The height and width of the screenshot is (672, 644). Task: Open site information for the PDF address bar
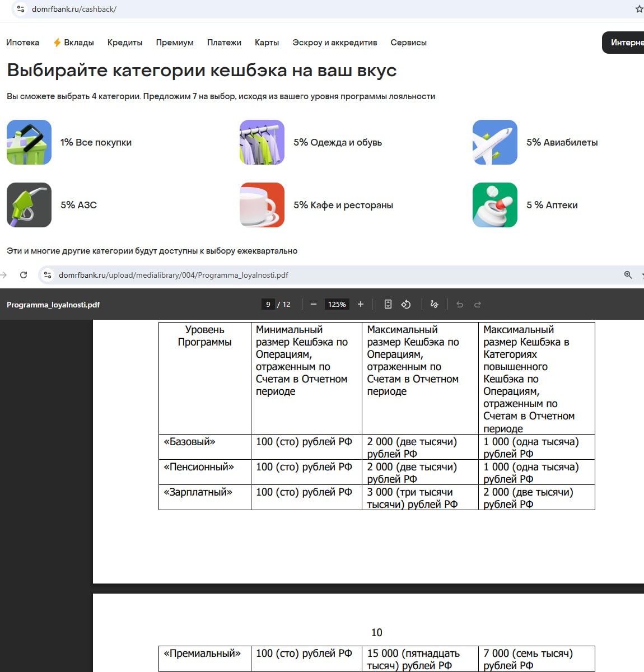click(x=48, y=275)
